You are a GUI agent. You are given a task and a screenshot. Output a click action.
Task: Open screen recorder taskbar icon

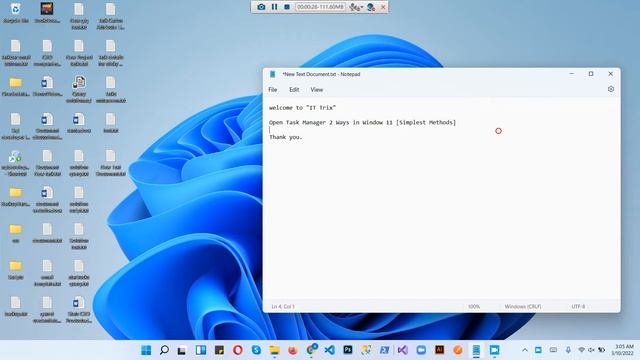[x=494, y=350]
